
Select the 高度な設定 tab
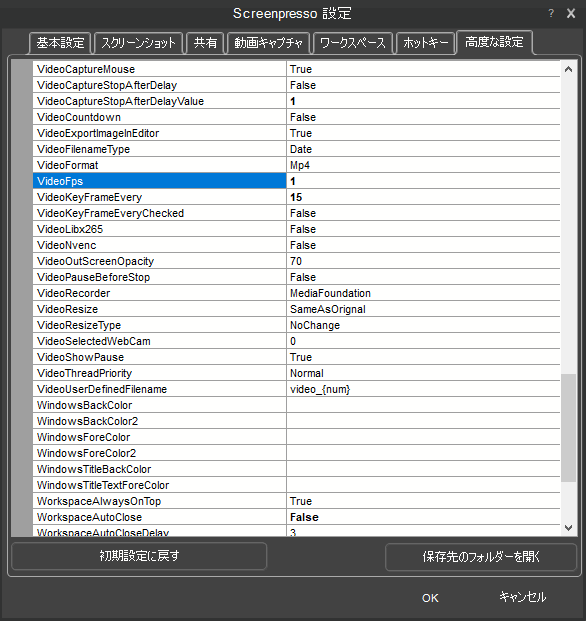(x=494, y=42)
